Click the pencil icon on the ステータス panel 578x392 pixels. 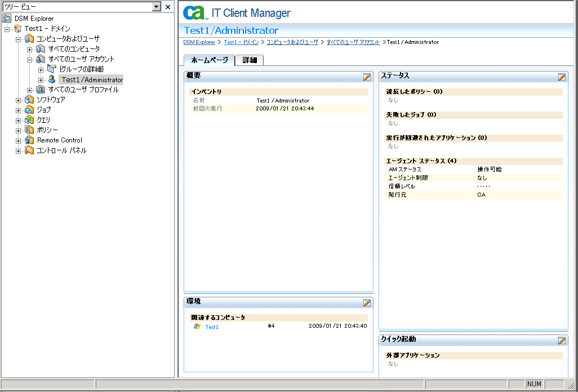click(x=562, y=77)
